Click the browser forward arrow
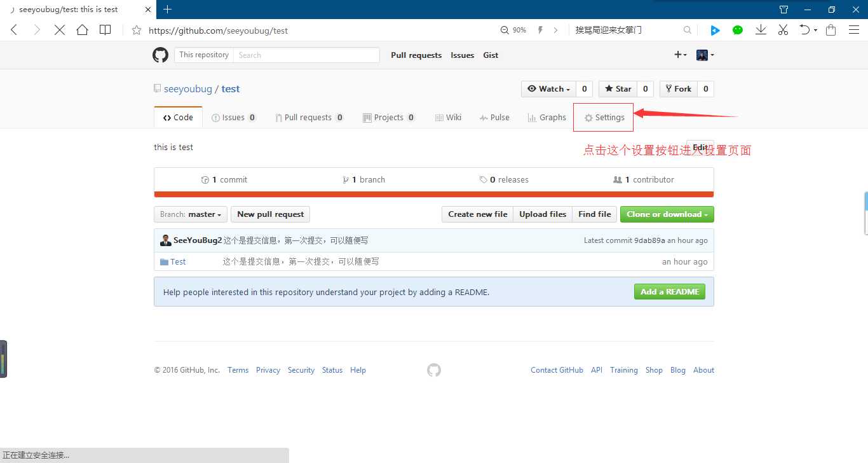 click(37, 30)
